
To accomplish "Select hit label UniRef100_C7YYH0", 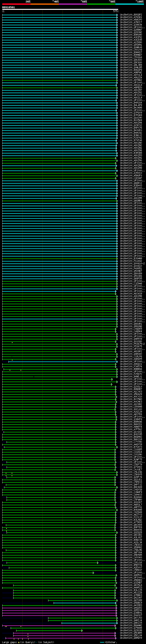I will (x=131, y=442).
